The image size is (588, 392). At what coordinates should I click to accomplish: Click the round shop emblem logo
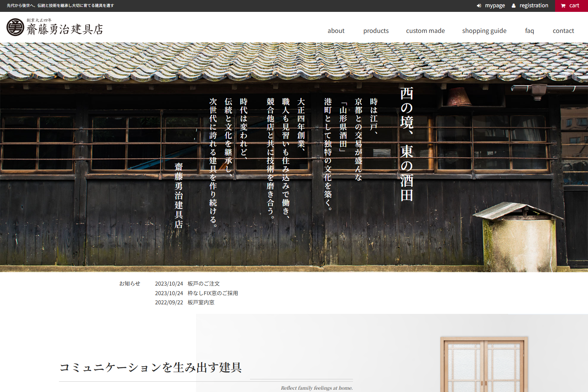pyautogui.click(x=15, y=27)
